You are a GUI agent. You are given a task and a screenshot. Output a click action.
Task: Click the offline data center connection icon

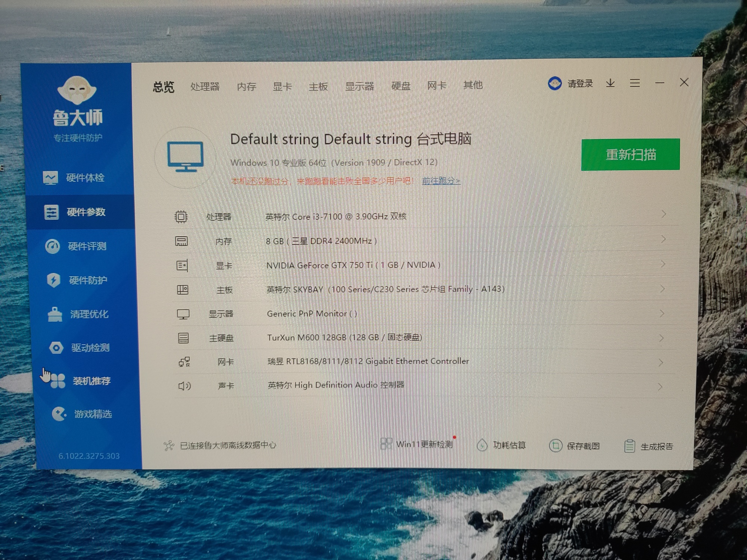point(169,445)
